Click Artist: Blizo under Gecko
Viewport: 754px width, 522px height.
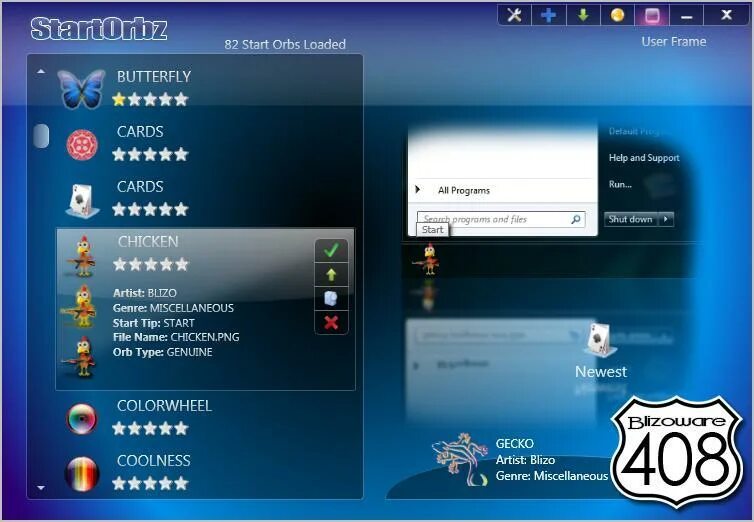click(525, 460)
